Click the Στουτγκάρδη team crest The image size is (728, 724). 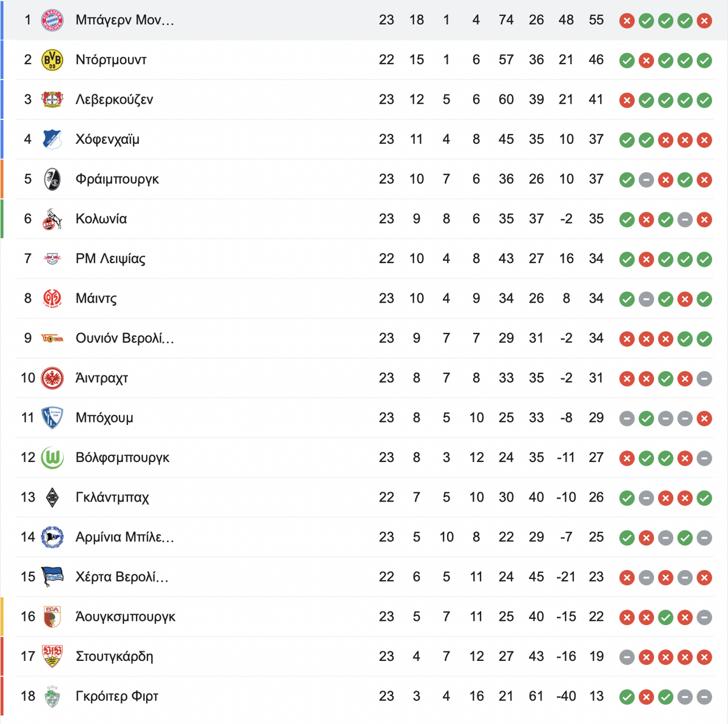tap(52, 657)
